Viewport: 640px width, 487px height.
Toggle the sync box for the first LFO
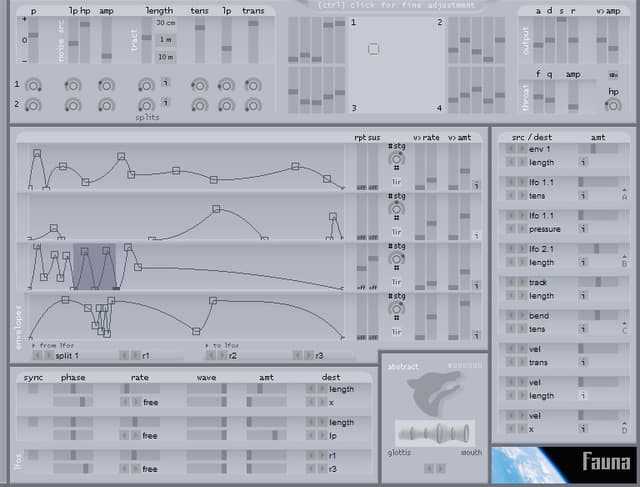coord(33,389)
